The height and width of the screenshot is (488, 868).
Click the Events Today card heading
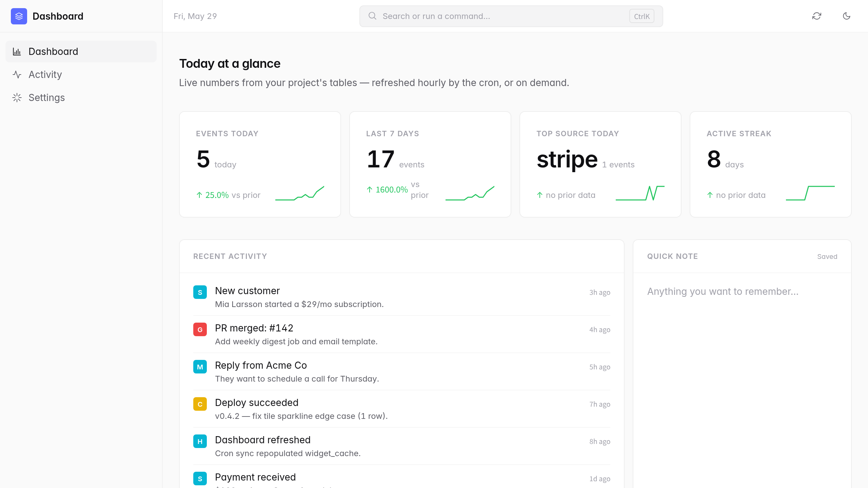pos(227,134)
